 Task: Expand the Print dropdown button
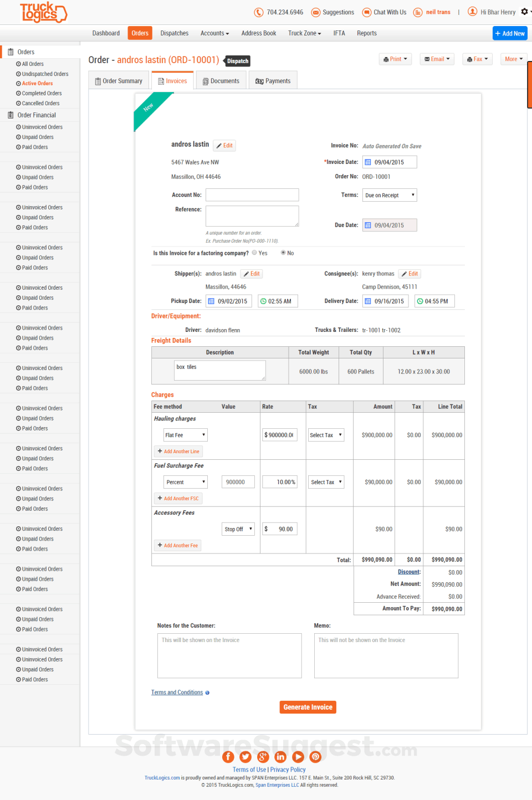point(395,59)
